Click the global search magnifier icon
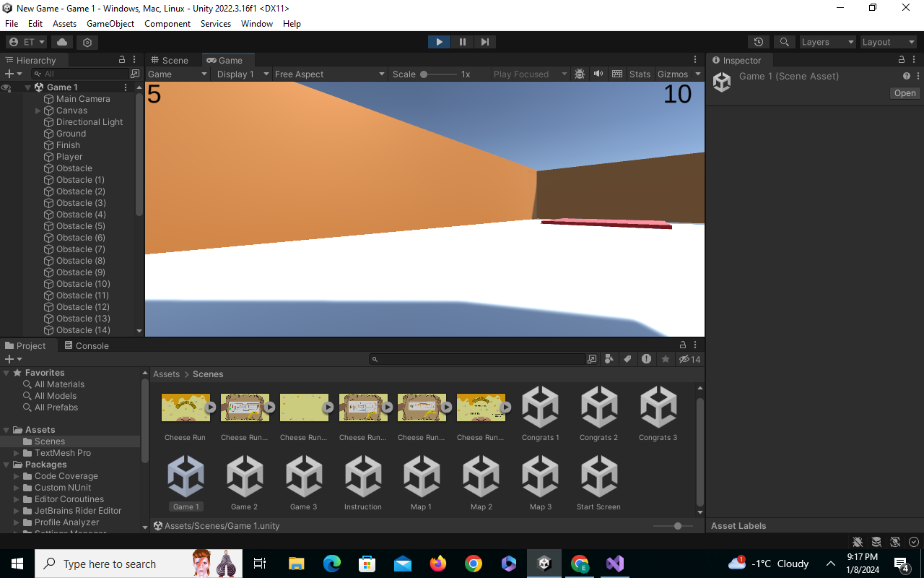Viewport: 924px width, 578px height. (x=784, y=42)
